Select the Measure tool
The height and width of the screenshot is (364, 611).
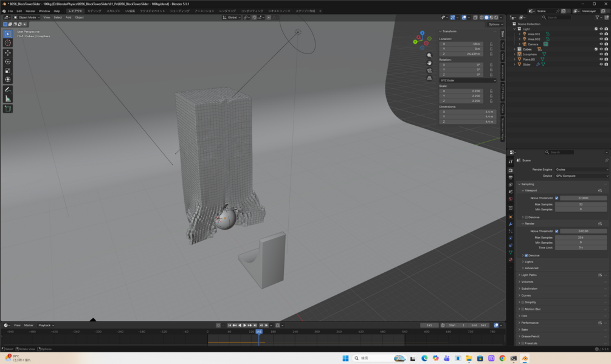point(8,98)
